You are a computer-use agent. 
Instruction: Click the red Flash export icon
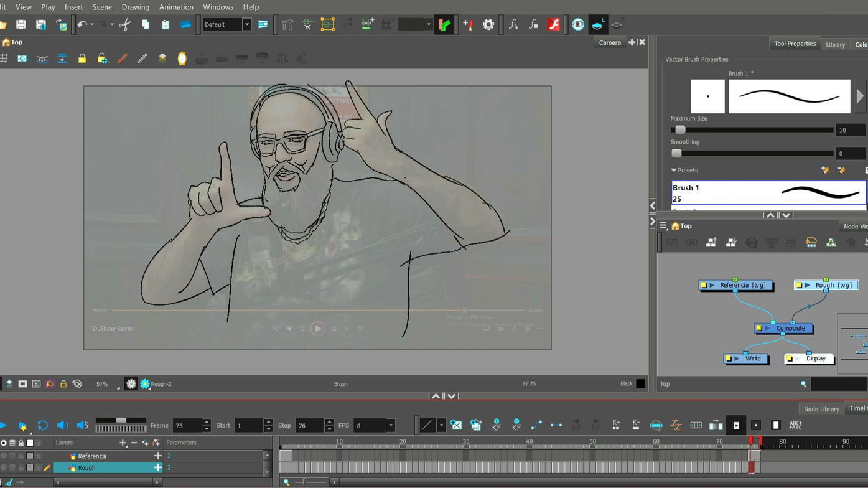point(553,24)
